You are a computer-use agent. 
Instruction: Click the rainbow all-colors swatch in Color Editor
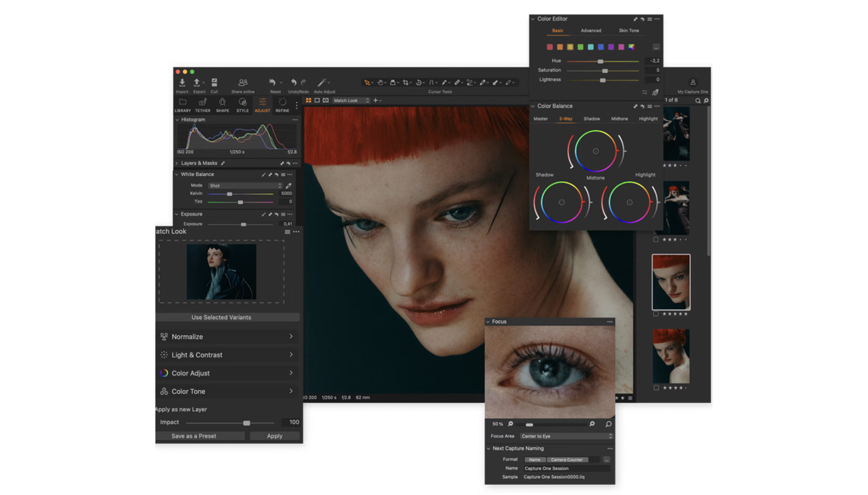coord(631,47)
